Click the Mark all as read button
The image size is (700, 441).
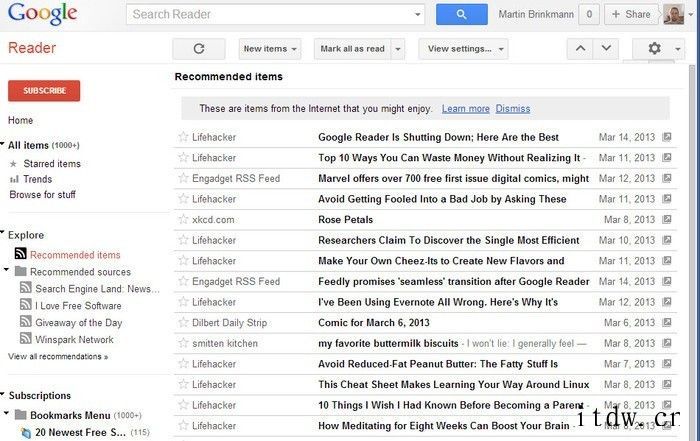(352, 49)
